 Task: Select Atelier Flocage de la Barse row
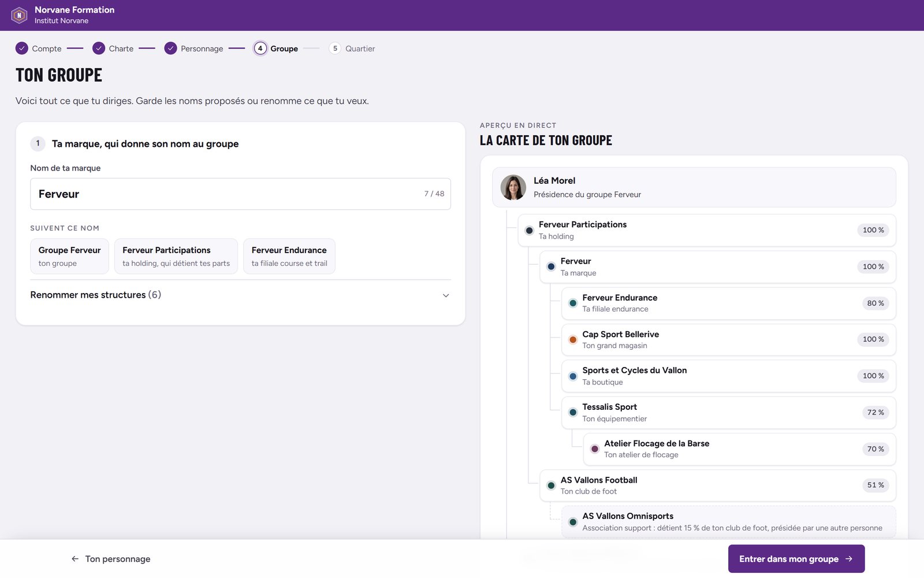point(740,449)
